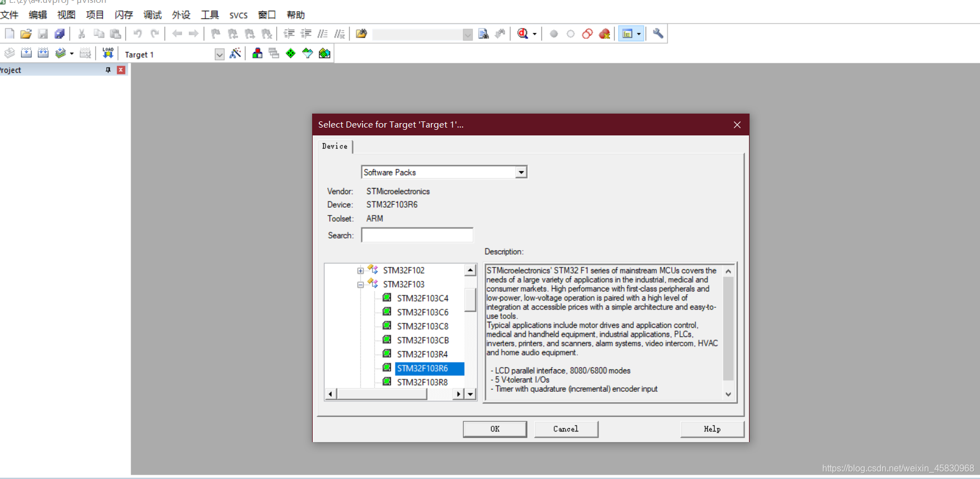
Task: Click the OK button
Action: click(495, 429)
